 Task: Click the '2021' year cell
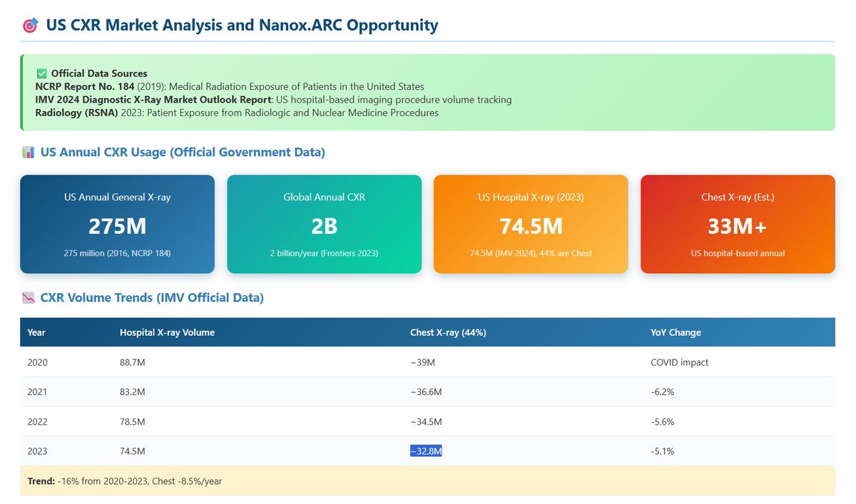[37, 392]
